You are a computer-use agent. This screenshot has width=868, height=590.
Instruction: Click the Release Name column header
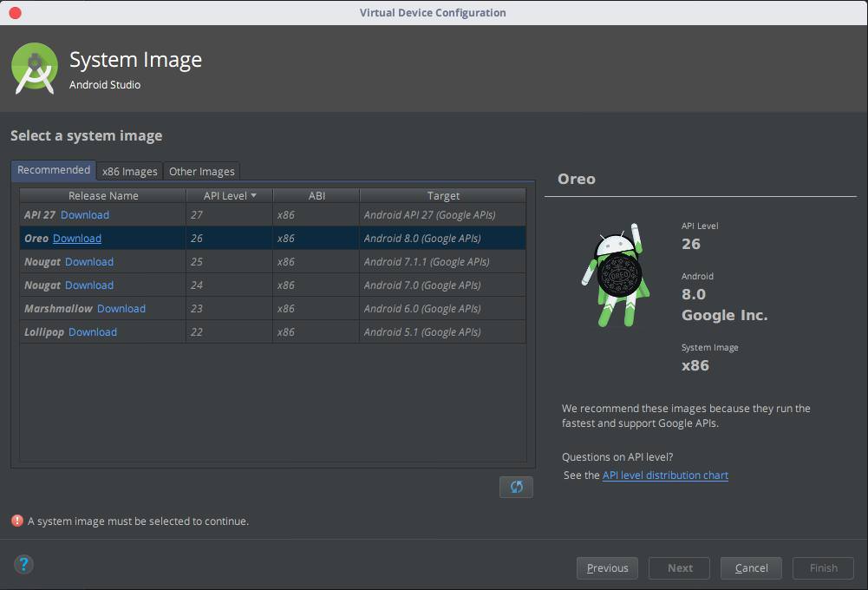pos(103,195)
